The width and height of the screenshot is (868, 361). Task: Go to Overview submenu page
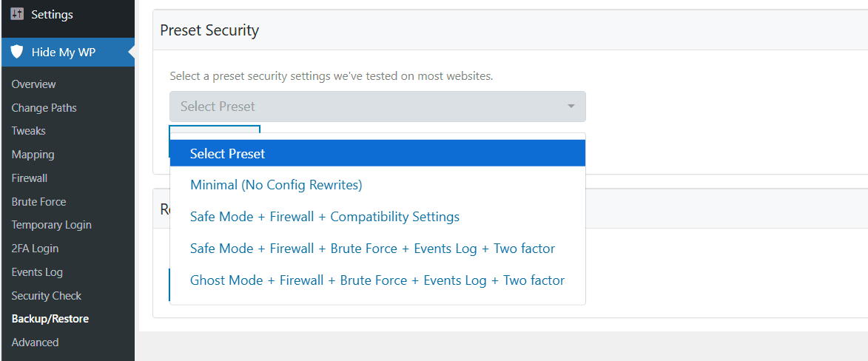click(34, 84)
